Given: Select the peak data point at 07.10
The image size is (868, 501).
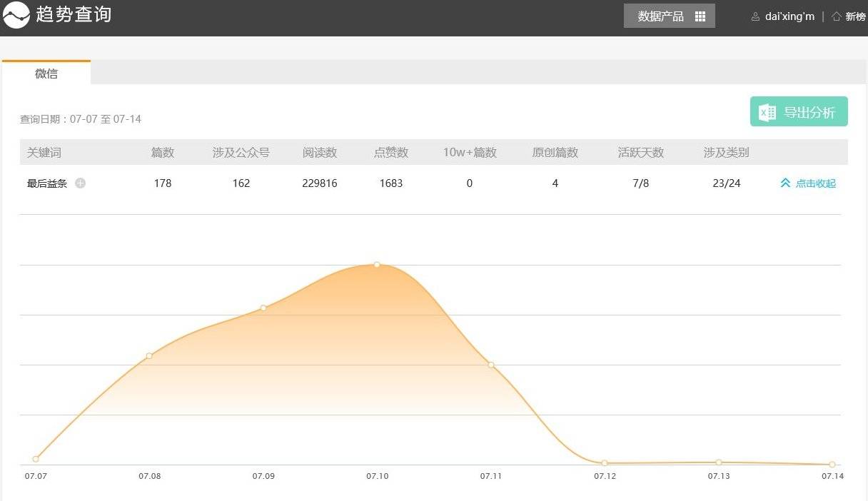Looking at the screenshot, I should coord(377,265).
